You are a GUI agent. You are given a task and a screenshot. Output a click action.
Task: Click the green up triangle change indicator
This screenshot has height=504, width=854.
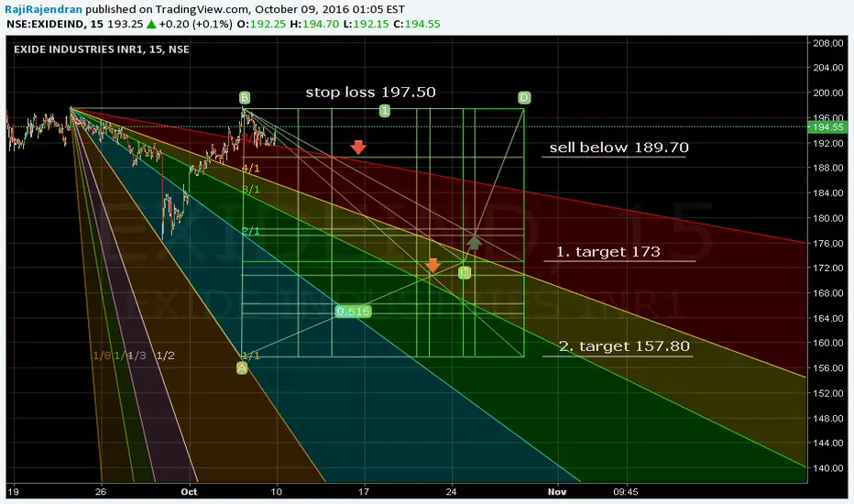click(151, 24)
